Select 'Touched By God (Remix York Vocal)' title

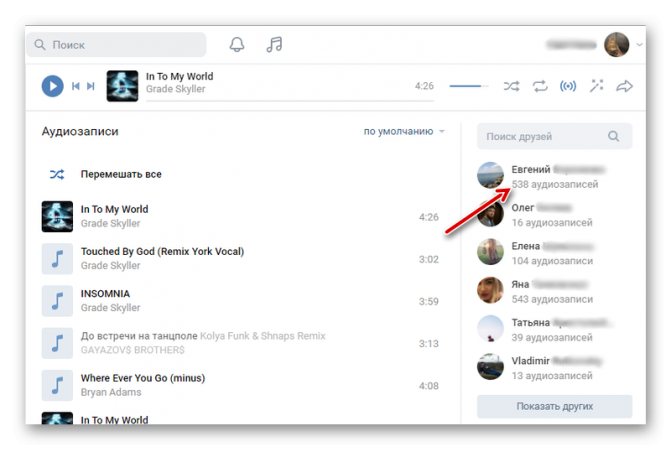click(162, 251)
